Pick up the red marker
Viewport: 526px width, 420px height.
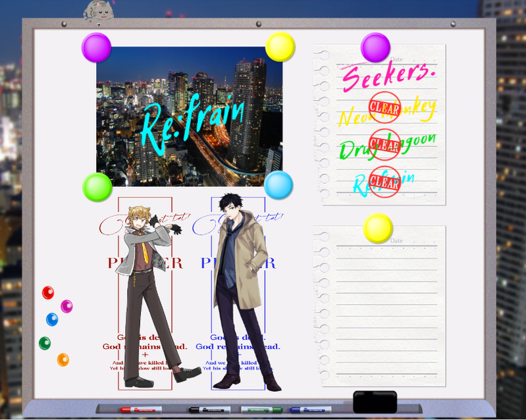[141, 409]
